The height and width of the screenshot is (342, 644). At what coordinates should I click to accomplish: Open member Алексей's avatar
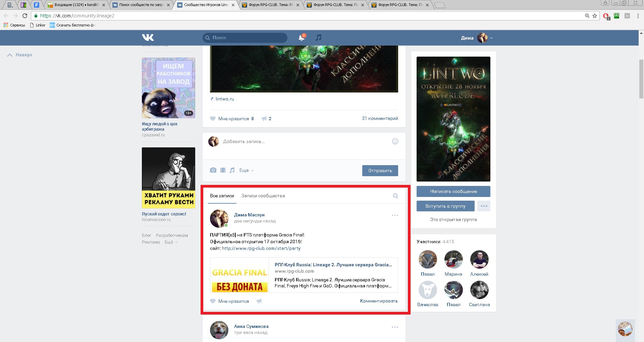click(479, 259)
